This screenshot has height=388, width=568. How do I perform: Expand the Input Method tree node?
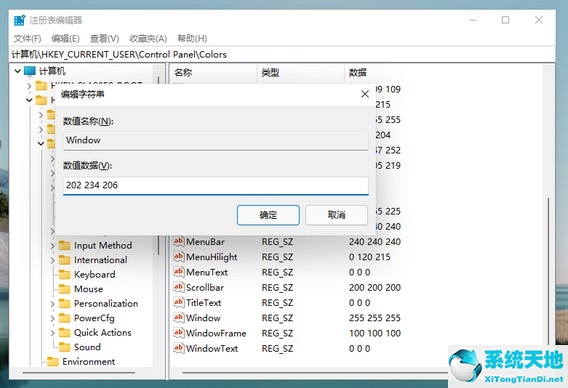click(53, 246)
